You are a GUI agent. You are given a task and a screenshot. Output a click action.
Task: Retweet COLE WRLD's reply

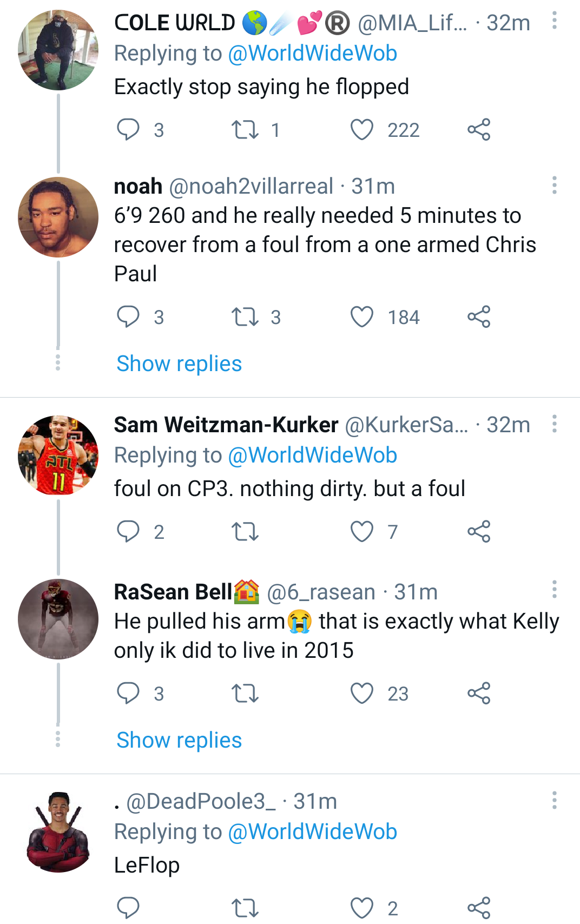click(x=245, y=130)
